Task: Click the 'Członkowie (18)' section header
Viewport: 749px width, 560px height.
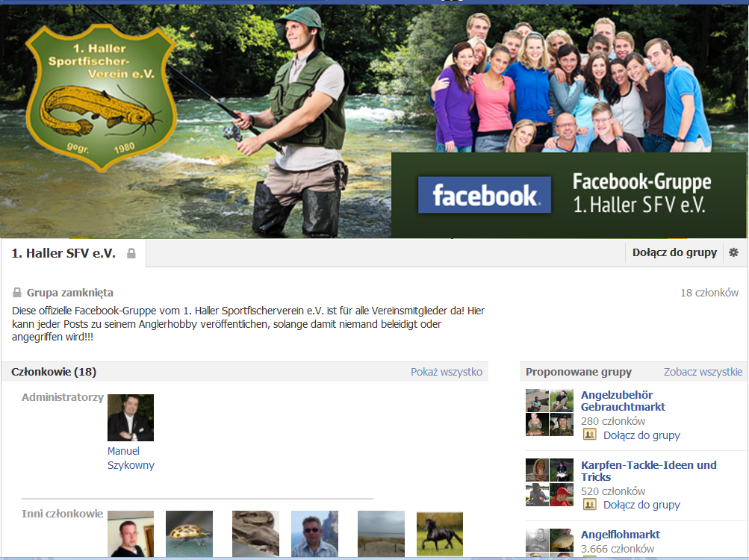Action: click(54, 372)
